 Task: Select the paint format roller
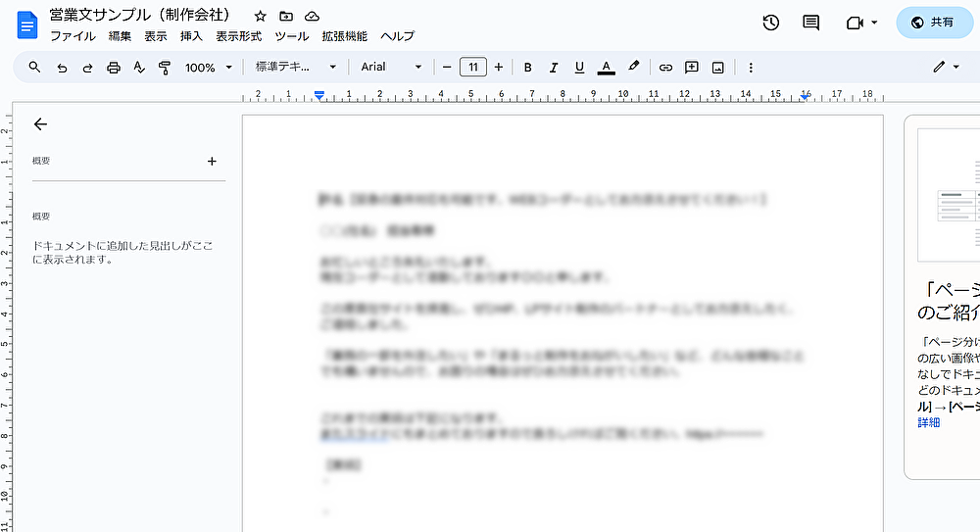tap(165, 68)
